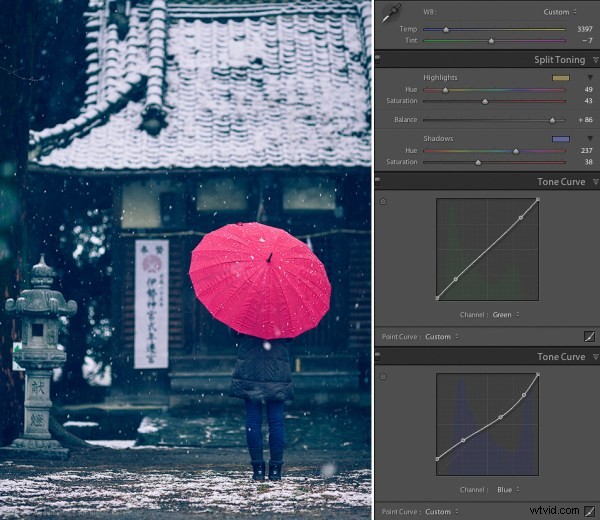The image size is (600, 520).
Task: Collapse the Green channel Tone Curve panel
Action: click(x=595, y=182)
